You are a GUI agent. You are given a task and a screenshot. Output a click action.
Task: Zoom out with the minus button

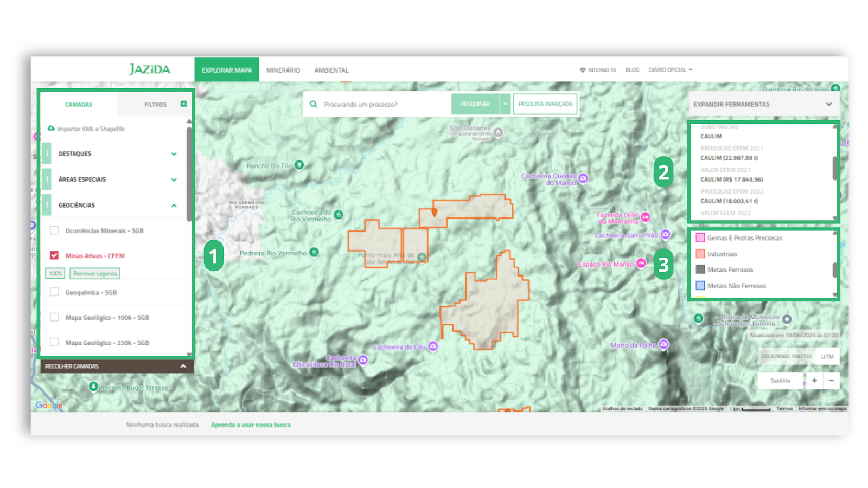831,381
